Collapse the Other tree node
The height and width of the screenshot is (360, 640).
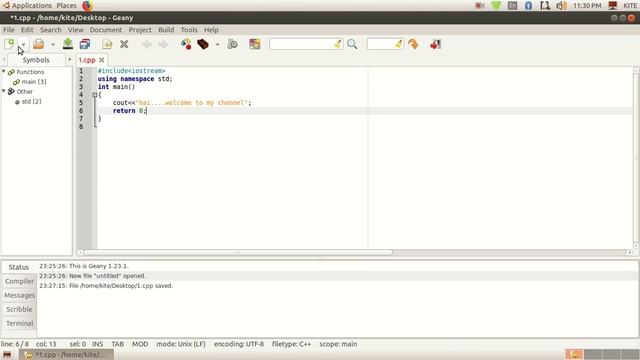point(4,91)
